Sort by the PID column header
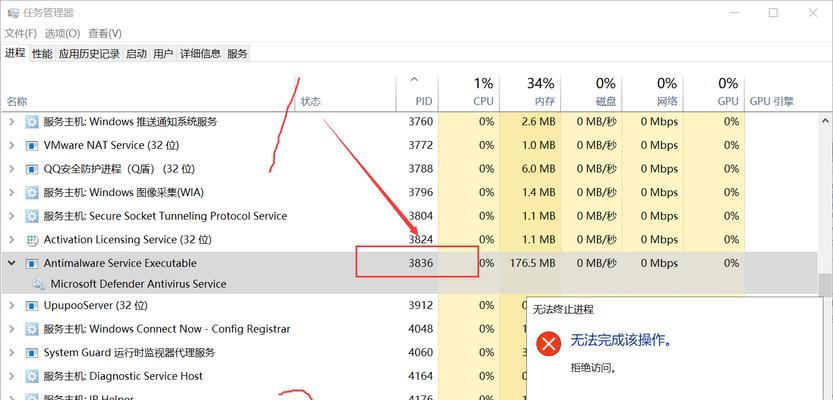Screen dimensions: 833x400 [x=417, y=93]
